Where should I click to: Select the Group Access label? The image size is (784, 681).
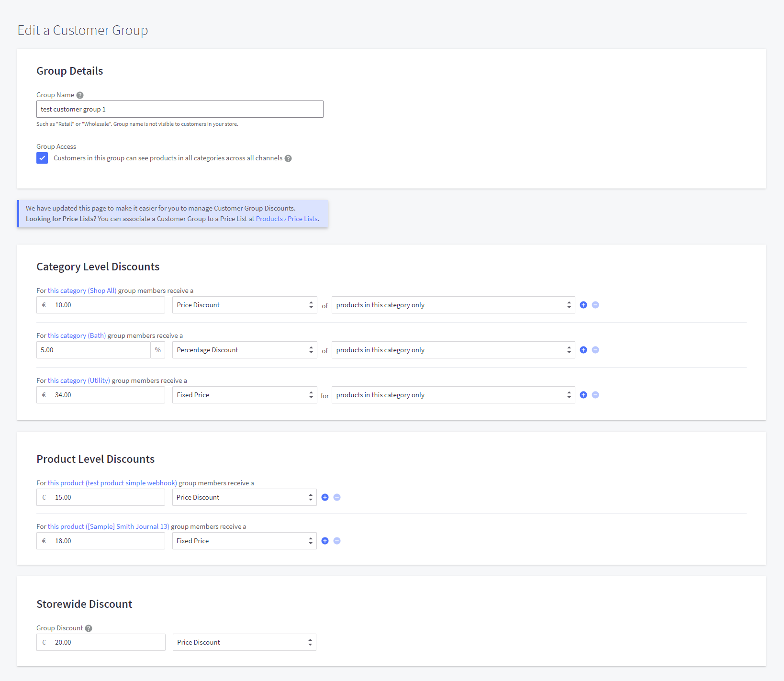pos(56,146)
